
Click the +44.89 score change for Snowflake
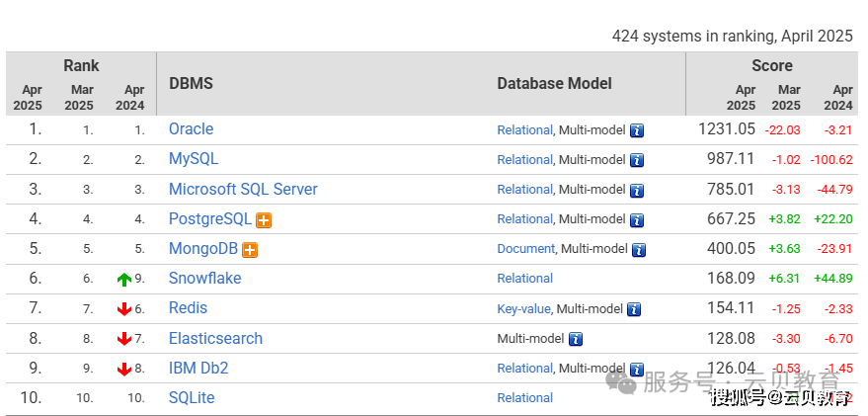[x=833, y=279]
